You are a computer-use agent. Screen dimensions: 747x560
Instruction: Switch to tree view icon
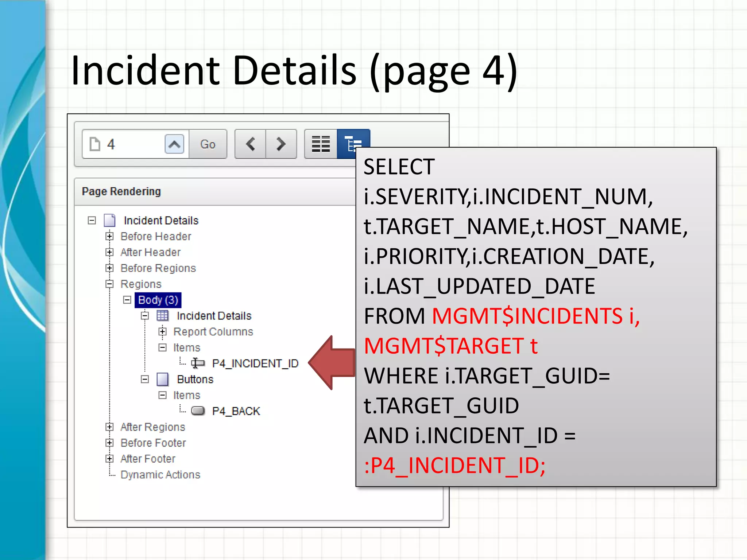coord(353,144)
